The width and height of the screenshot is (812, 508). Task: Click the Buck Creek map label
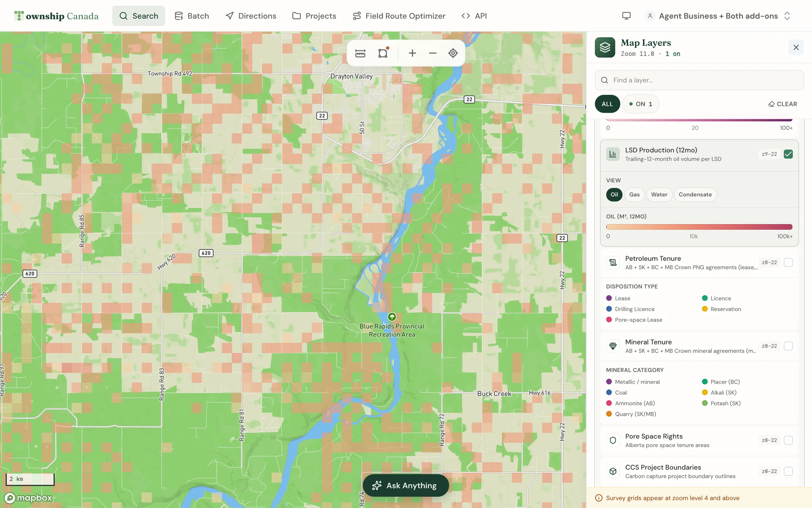coord(494,394)
